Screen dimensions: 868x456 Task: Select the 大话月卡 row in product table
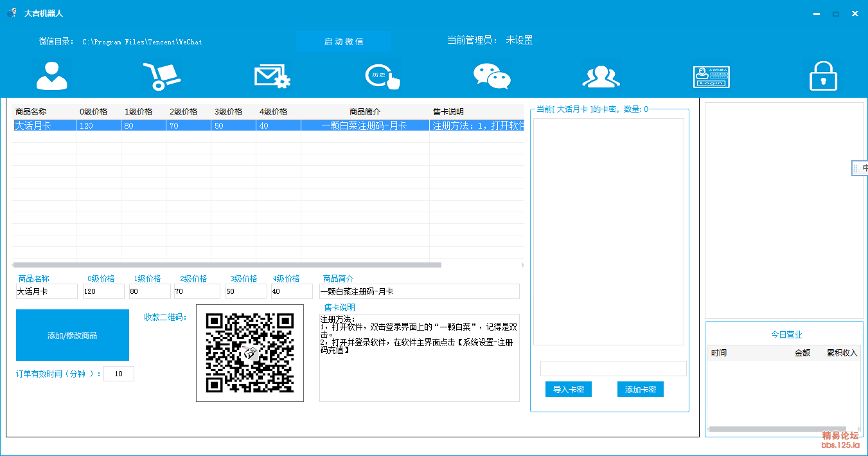(193, 125)
